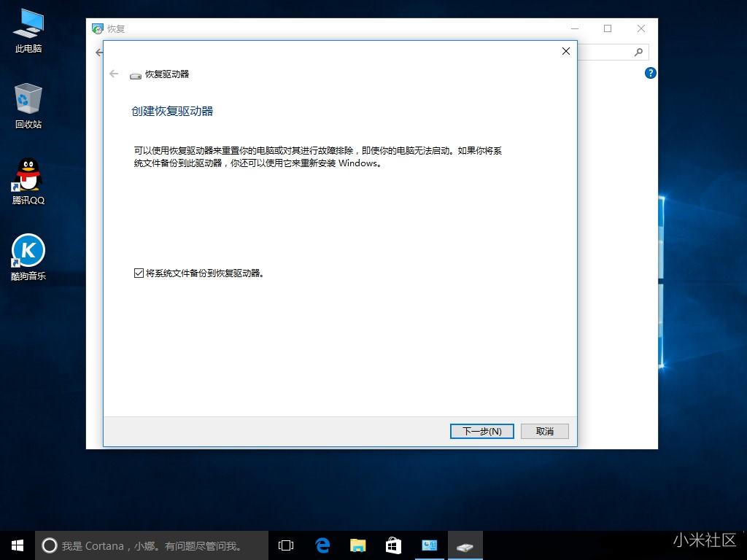The image size is (747, 560).
Task: Open the control panel taskbar item
Action: point(429,545)
